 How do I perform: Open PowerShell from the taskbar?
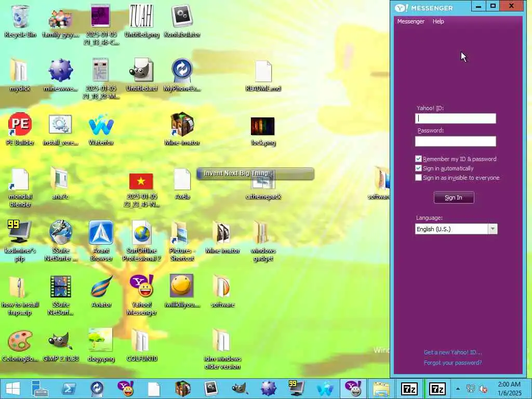[x=69, y=389]
